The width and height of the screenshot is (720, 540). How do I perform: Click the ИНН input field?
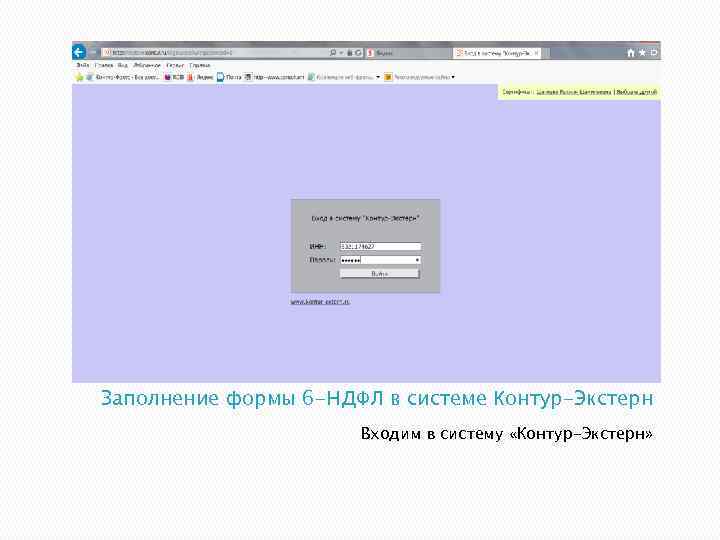point(380,247)
